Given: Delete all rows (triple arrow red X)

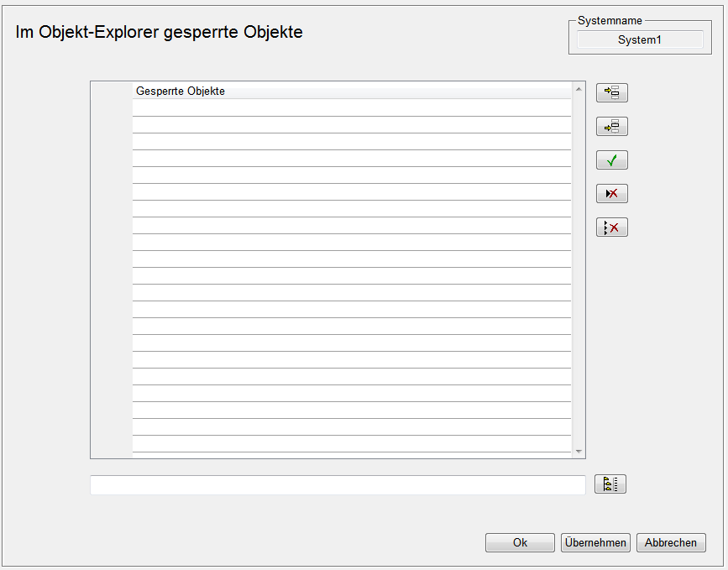Looking at the screenshot, I should [x=612, y=227].
